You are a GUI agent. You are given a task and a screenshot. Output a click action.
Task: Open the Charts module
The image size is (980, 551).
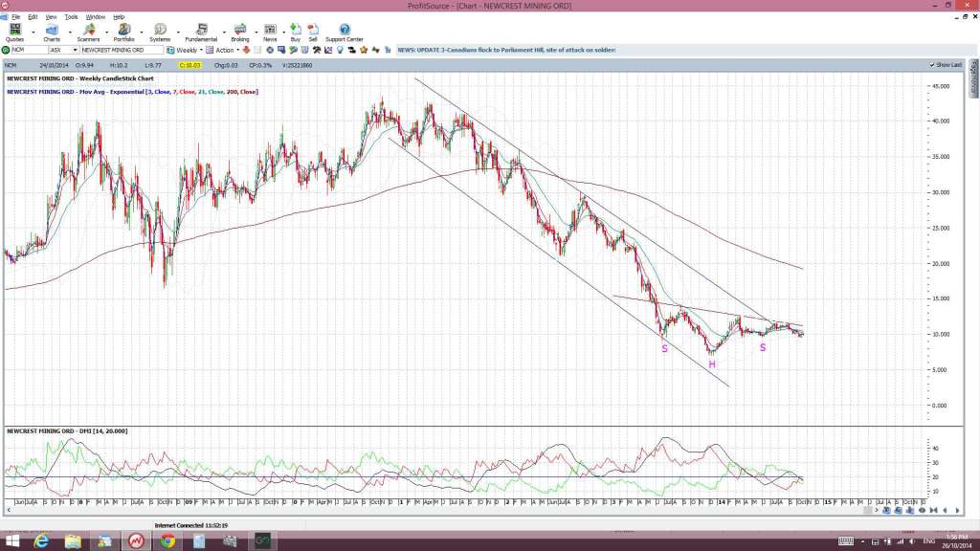52,33
